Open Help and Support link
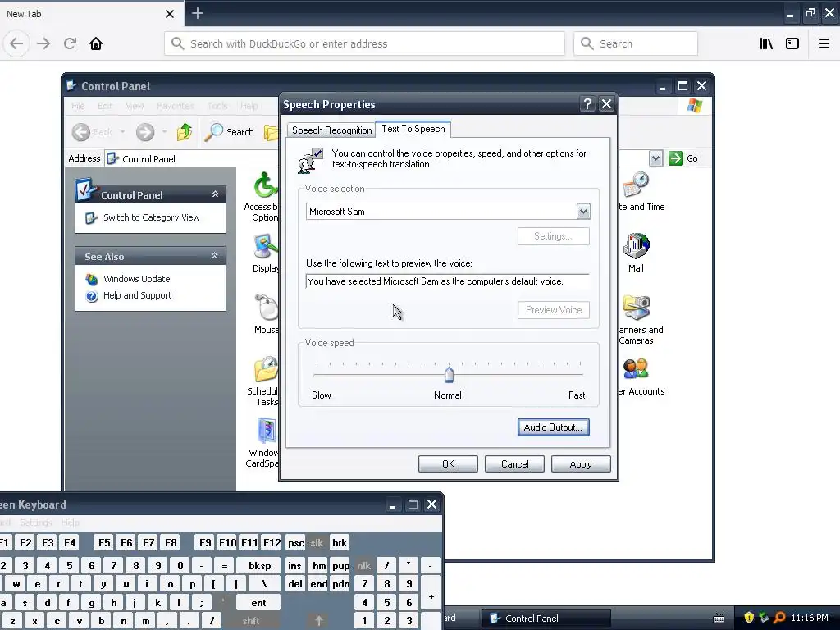 pyautogui.click(x=137, y=295)
